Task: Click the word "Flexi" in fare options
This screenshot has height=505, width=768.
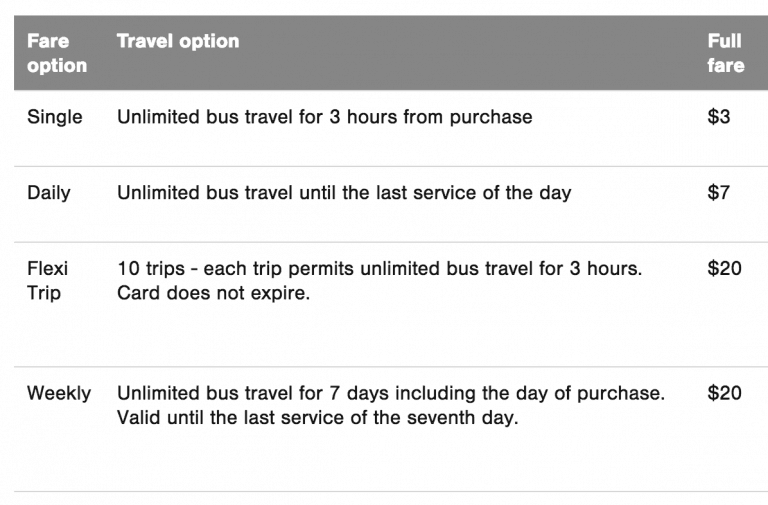Action: 48,268
